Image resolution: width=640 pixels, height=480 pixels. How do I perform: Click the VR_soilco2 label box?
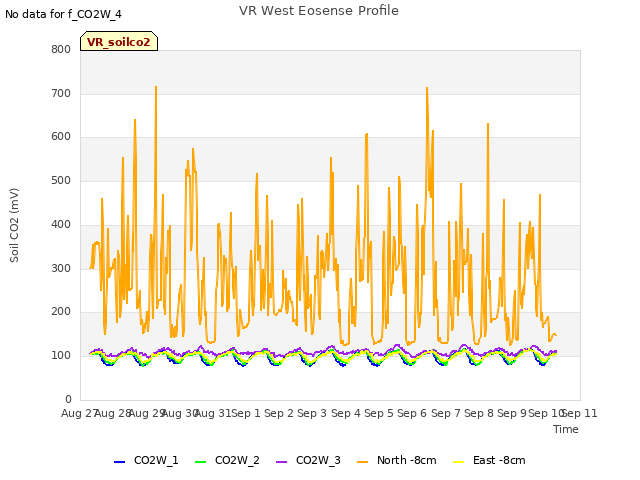tap(119, 41)
